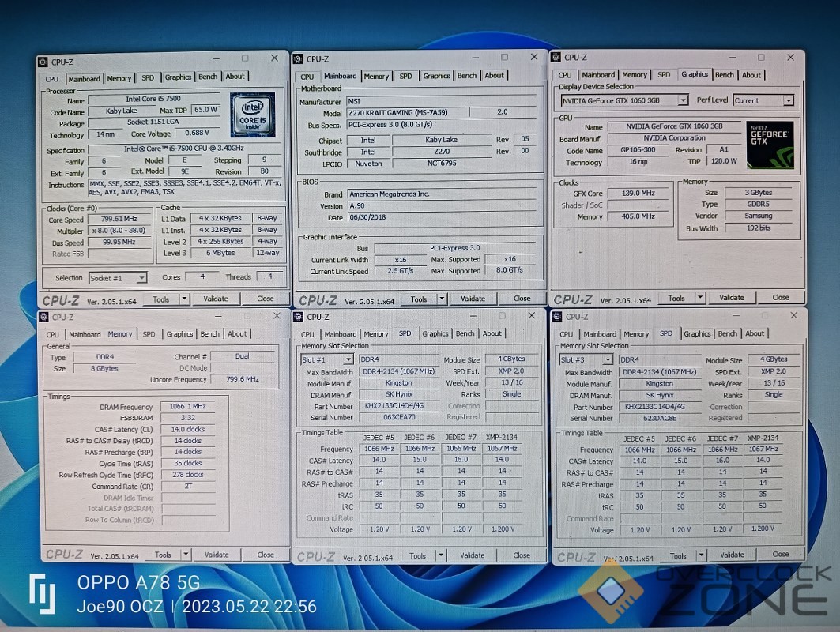Image resolution: width=840 pixels, height=632 pixels.
Task: Click the CPU-Z title icon in the motherboard info window
Action: [299, 59]
